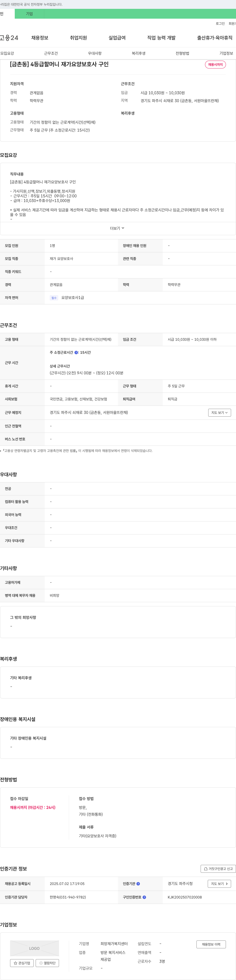The width and height of the screenshot is (236, 980).
Task: Jump to the 근무조건 section tab
Action: (51, 53)
